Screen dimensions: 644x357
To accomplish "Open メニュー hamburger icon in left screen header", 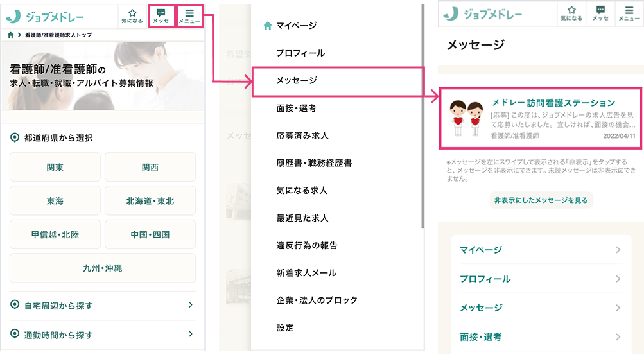I will [x=189, y=17].
